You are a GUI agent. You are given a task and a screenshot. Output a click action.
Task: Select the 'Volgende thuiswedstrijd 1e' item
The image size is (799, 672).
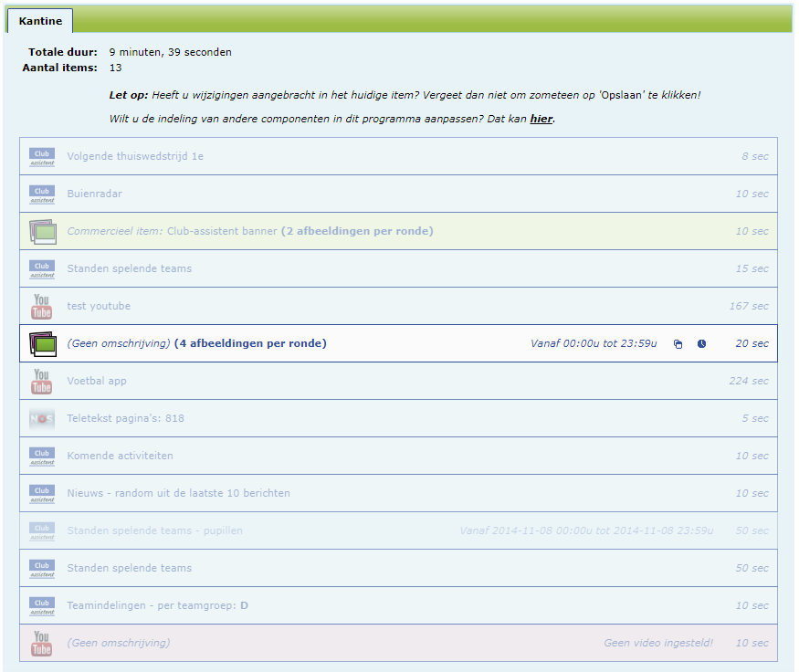[135, 156]
